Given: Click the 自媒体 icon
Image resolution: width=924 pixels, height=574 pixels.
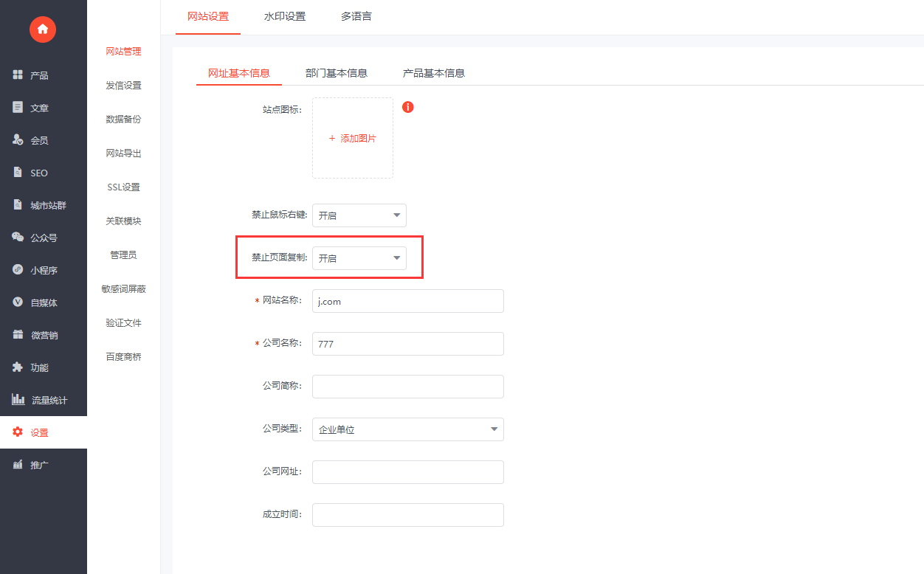Looking at the screenshot, I should coord(18,302).
